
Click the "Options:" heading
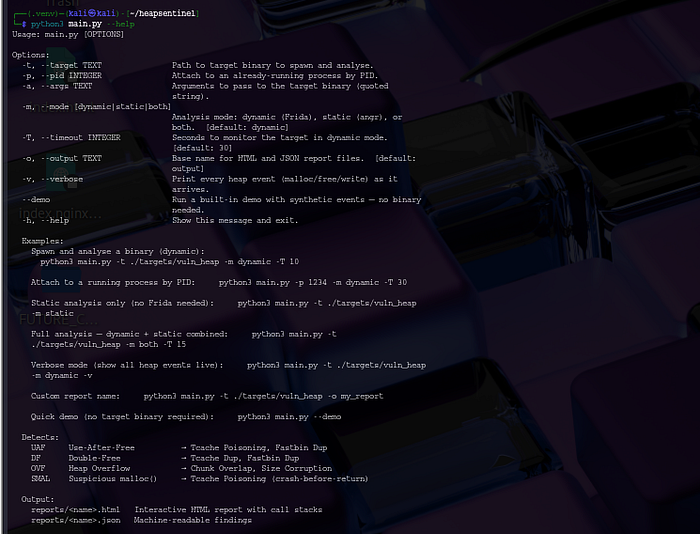coord(30,55)
